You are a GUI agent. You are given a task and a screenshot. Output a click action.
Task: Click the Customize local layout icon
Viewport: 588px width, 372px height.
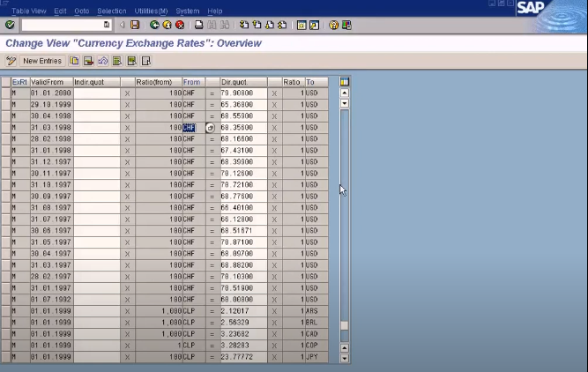click(x=346, y=25)
